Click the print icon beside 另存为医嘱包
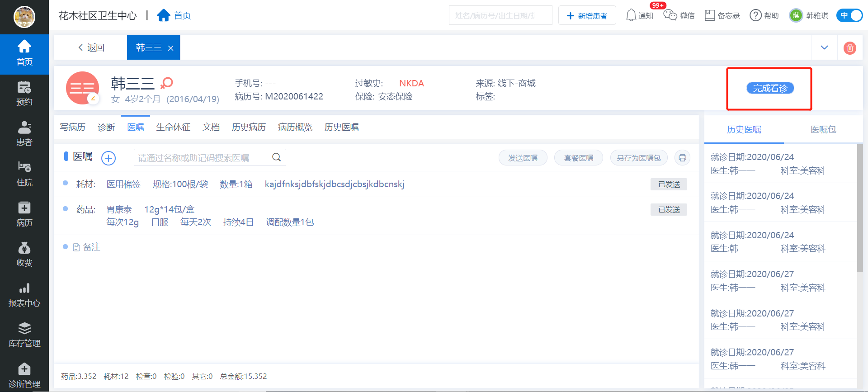 (682, 158)
